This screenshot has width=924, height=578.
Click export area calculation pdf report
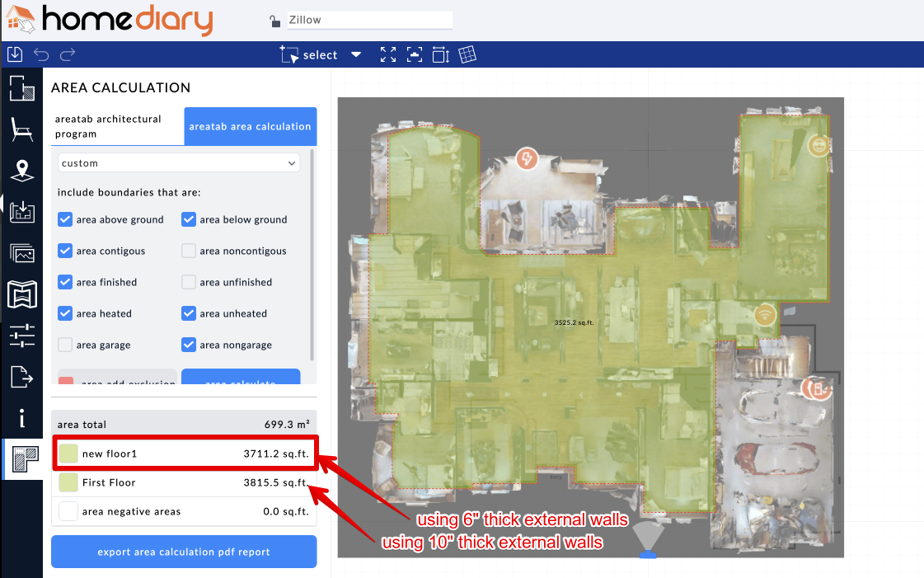pos(184,552)
